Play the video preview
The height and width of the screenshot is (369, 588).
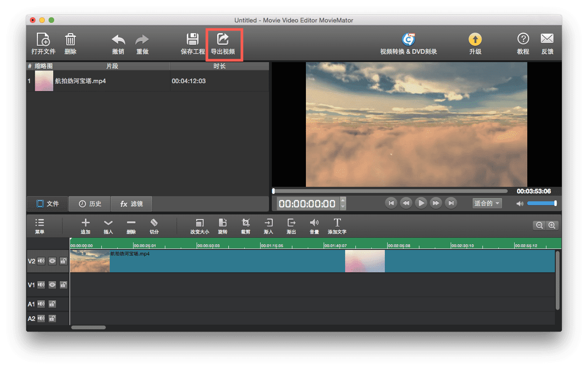421,203
